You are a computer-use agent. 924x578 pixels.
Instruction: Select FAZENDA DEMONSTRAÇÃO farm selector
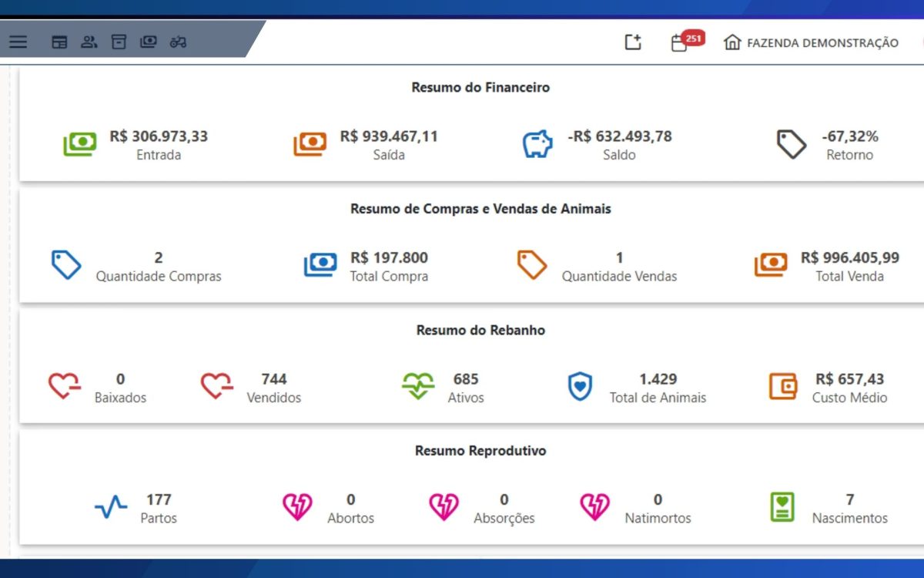coord(811,43)
